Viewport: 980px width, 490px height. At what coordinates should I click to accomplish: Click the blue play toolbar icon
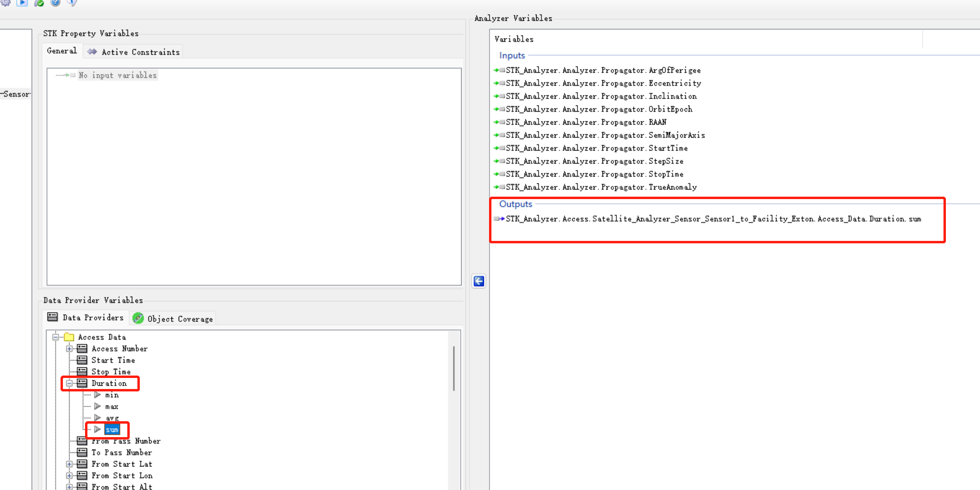(x=22, y=3)
